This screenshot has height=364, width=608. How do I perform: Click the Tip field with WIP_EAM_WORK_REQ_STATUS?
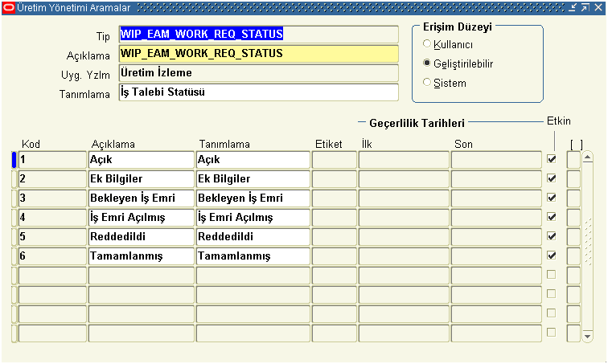257,35
